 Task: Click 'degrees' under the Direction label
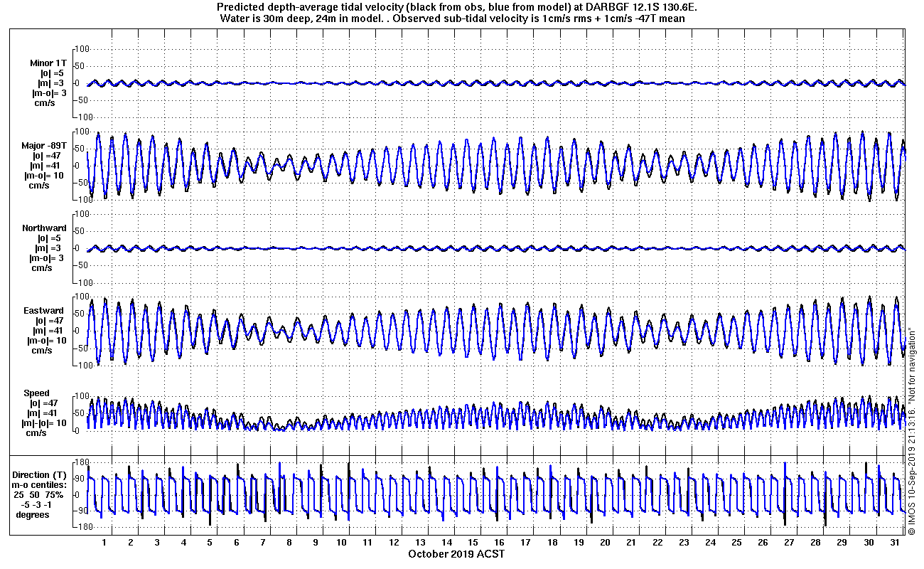[33, 515]
